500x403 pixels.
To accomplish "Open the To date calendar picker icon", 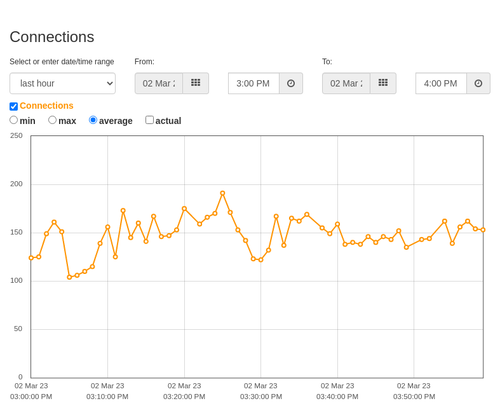I will pos(383,83).
